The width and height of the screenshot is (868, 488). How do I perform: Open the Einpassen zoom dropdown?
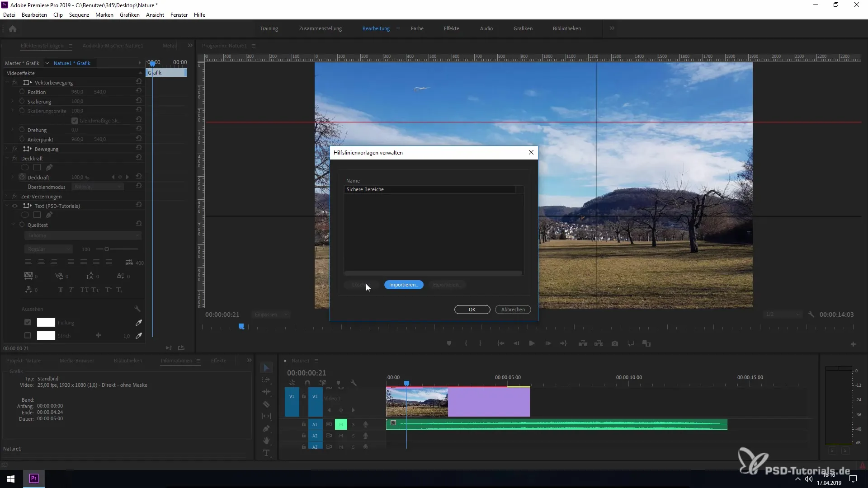pos(271,314)
